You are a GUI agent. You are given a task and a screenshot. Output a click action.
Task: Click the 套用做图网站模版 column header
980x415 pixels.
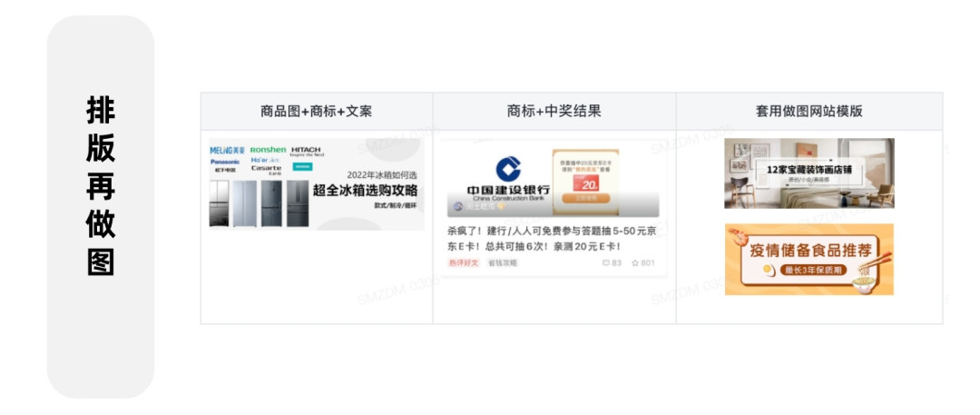coord(808,112)
